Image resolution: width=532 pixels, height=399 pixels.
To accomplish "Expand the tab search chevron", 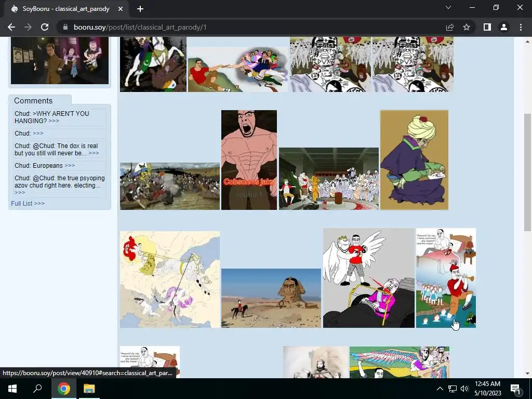I will [x=448, y=7].
